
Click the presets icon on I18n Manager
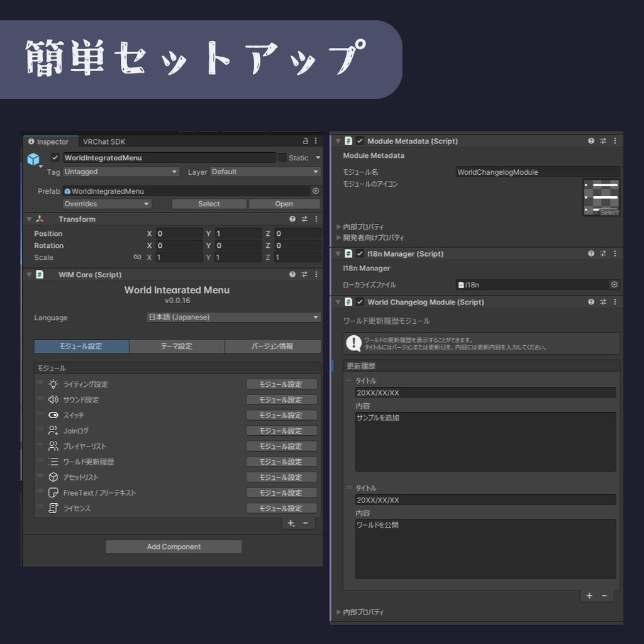603,253
